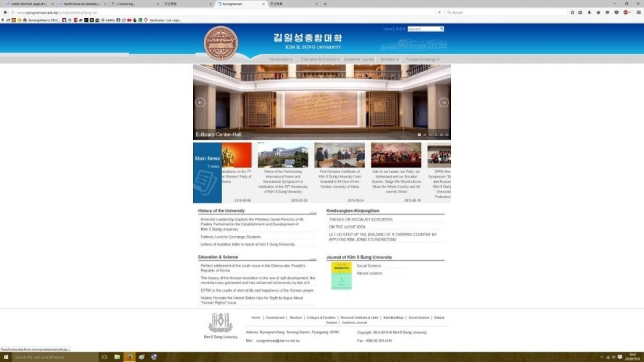Select the last carousel pagination dot

[447, 136]
